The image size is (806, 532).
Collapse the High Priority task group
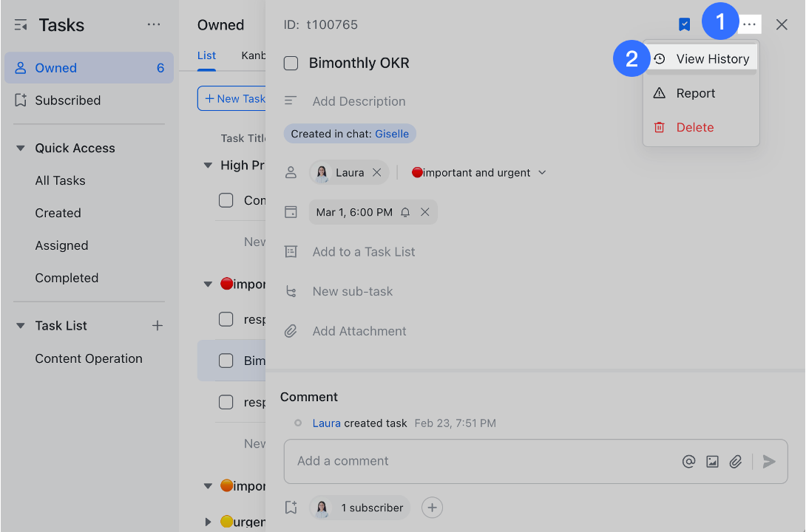click(x=208, y=166)
